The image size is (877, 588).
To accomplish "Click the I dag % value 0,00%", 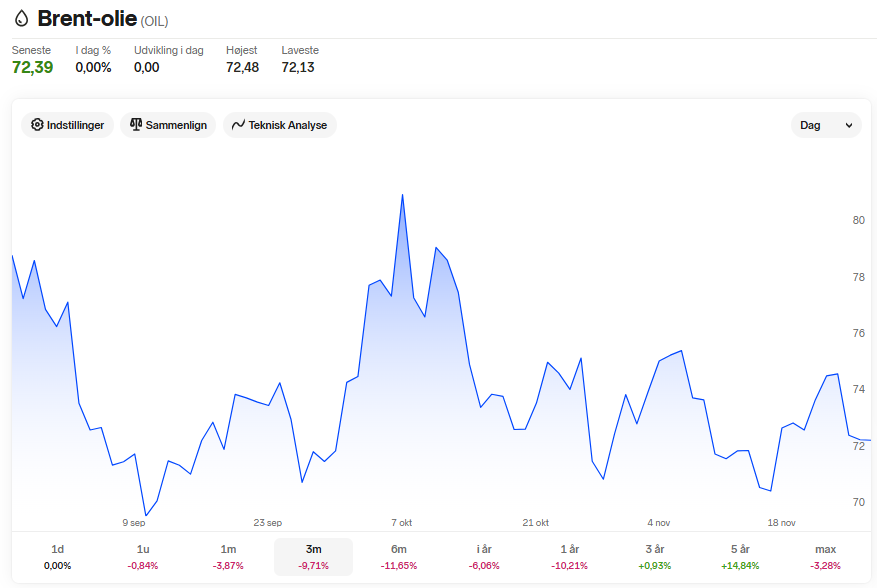I will [93, 67].
